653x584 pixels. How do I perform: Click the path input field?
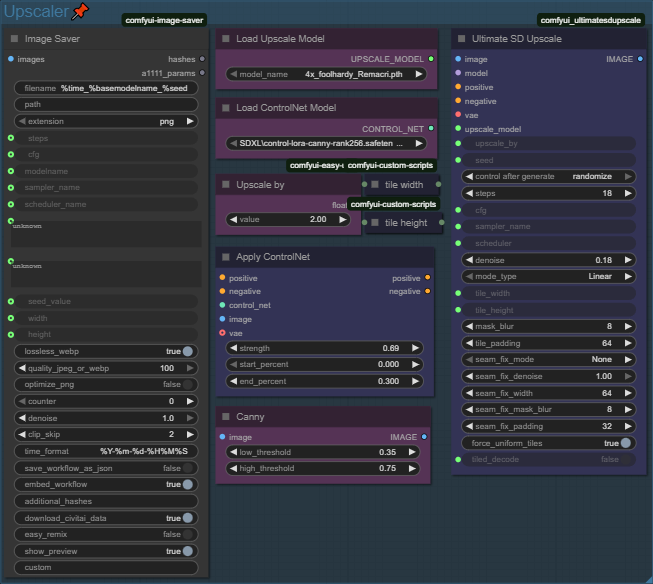point(106,105)
